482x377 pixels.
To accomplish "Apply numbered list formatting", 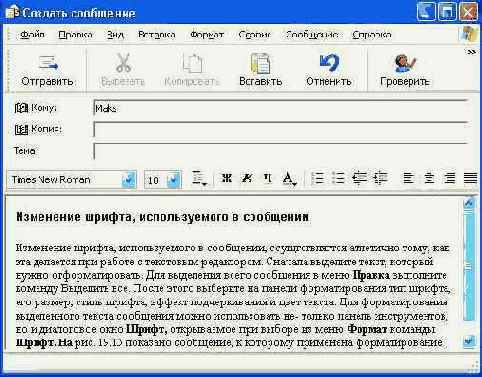I will click(318, 178).
